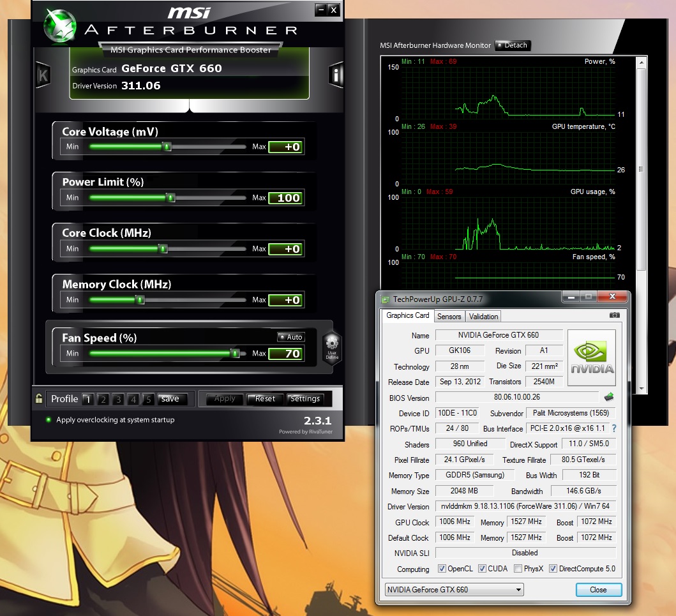This screenshot has height=616, width=676.
Task: Click the Core Clock +0 value field
Action: point(286,249)
